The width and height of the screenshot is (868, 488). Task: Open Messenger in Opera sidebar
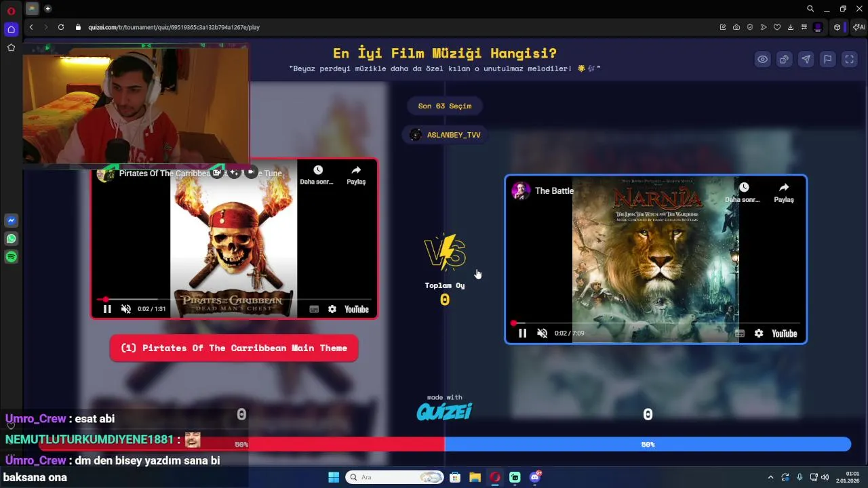pos(11,220)
